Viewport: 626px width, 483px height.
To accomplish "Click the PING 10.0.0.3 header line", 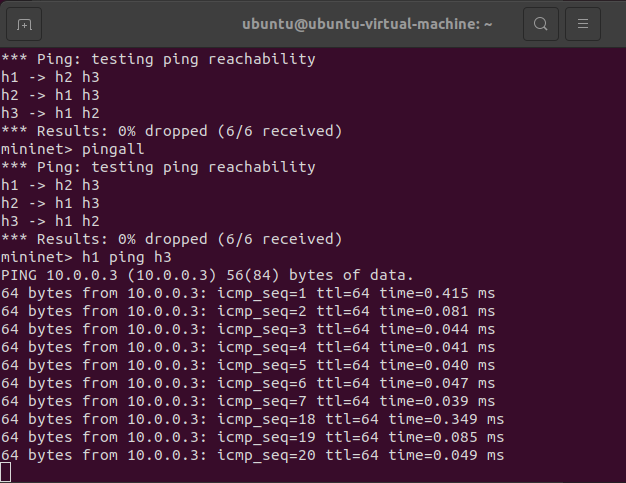I will 207,275.
